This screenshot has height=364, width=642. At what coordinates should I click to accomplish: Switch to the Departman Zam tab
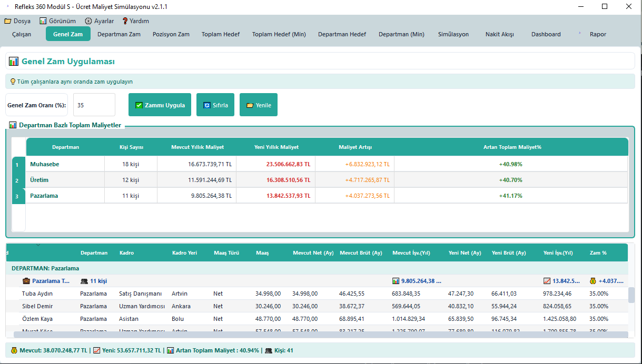119,34
